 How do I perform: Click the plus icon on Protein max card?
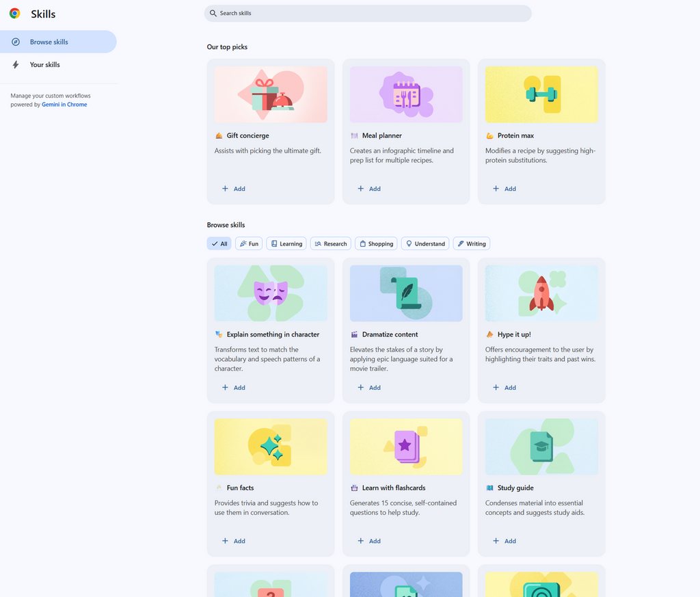496,189
